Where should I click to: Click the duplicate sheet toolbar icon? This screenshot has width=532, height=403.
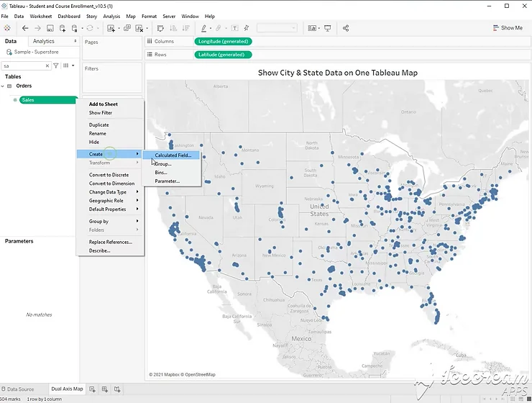point(127,28)
